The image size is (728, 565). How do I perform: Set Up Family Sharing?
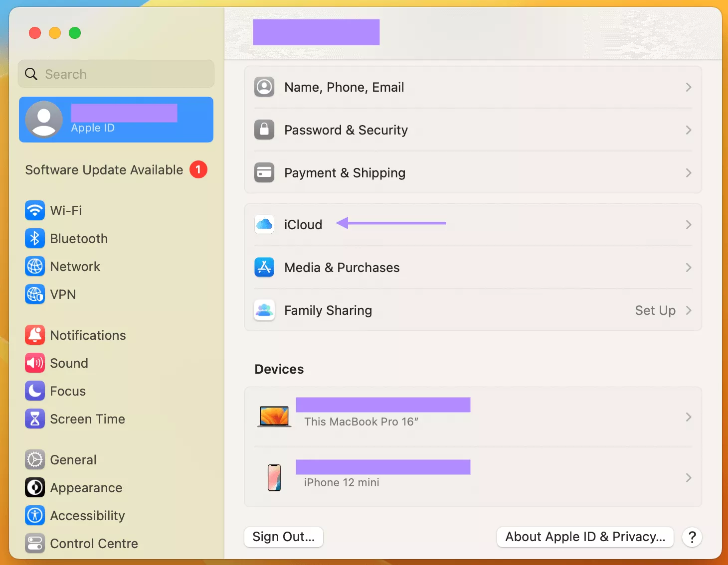click(x=655, y=310)
